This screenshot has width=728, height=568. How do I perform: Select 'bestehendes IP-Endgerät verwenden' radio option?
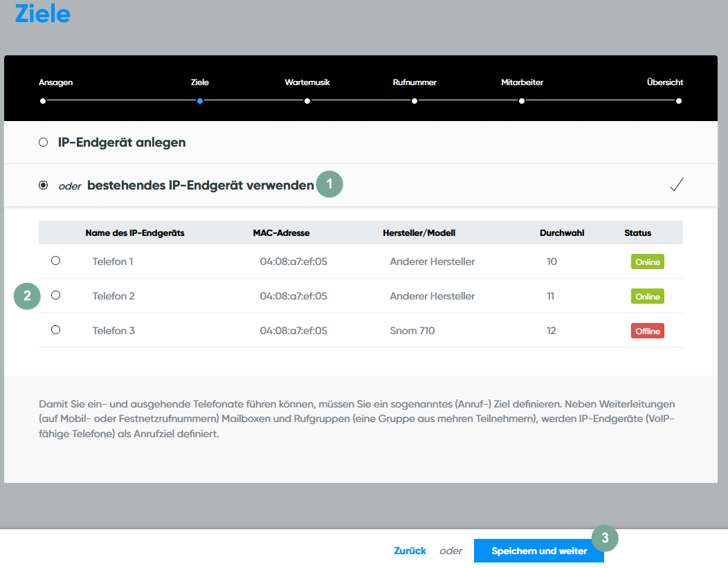click(x=44, y=185)
